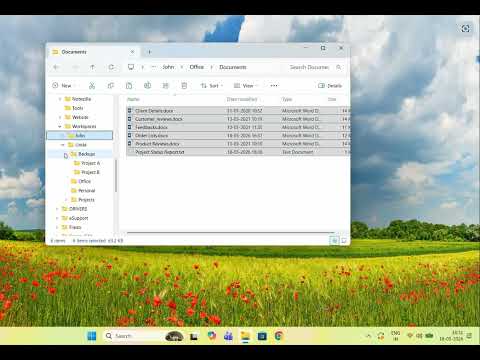Viewport: 480px width, 360px height.
Task: Open the Windows Start menu
Action: coord(92,336)
